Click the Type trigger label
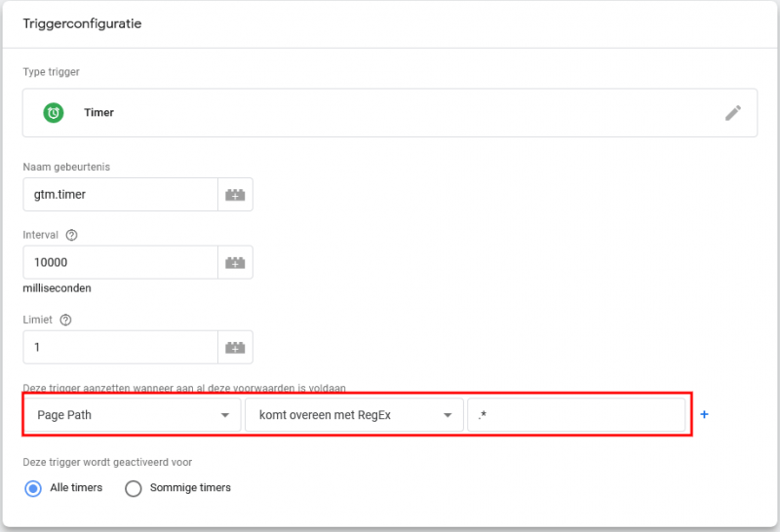Image resolution: width=780 pixels, height=532 pixels. tap(52, 71)
